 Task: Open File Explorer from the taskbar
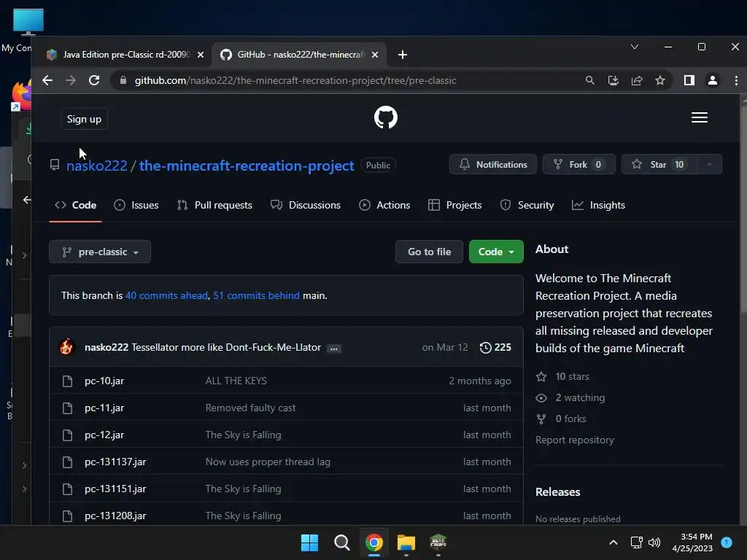[406, 542]
